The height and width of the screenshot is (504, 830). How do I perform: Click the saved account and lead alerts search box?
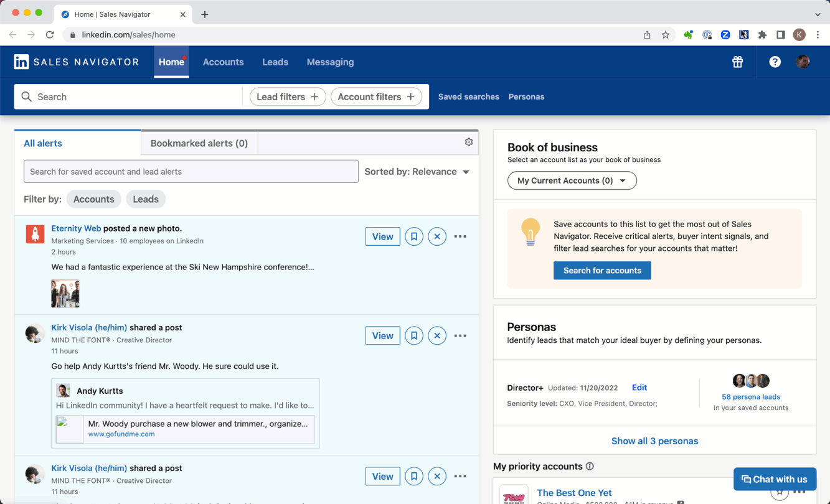191,172
